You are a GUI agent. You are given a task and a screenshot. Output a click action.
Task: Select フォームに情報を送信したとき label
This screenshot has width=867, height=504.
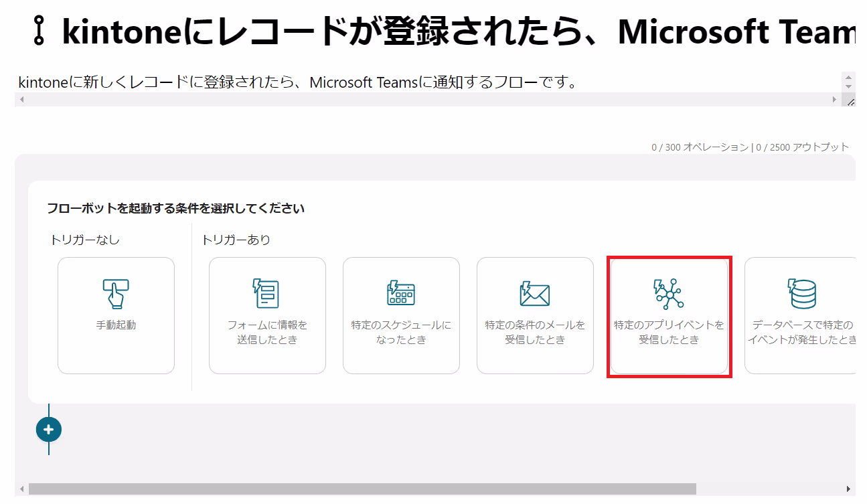(x=267, y=333)
